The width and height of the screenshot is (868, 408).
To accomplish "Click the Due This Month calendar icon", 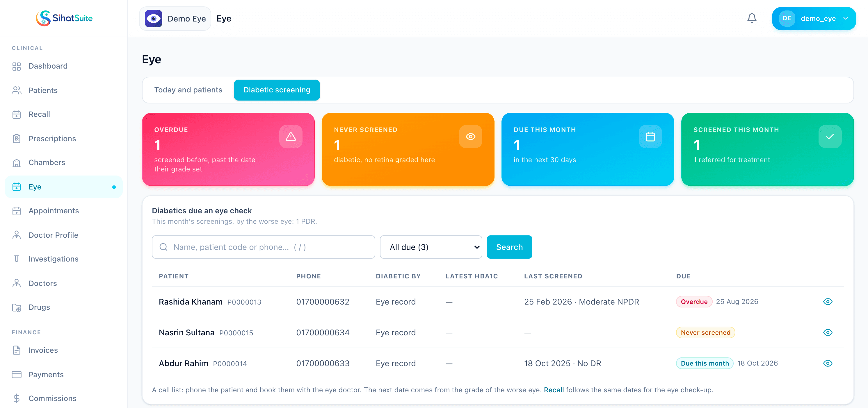I will pos(650,137).
